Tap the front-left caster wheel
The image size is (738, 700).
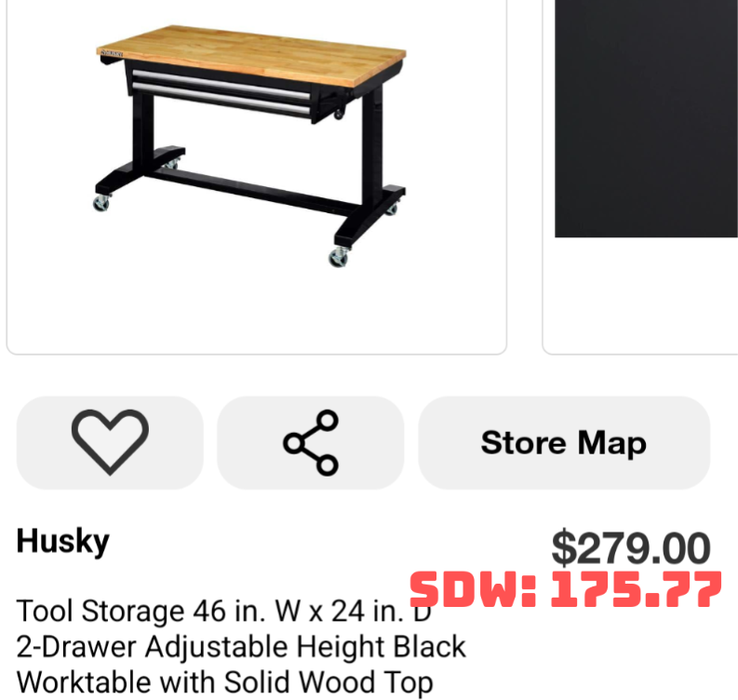[x=101, y=203]
